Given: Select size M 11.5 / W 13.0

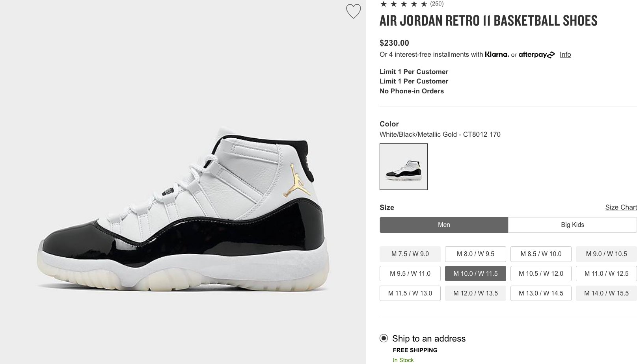Looking at the screenshot, I should pos(410,293).
